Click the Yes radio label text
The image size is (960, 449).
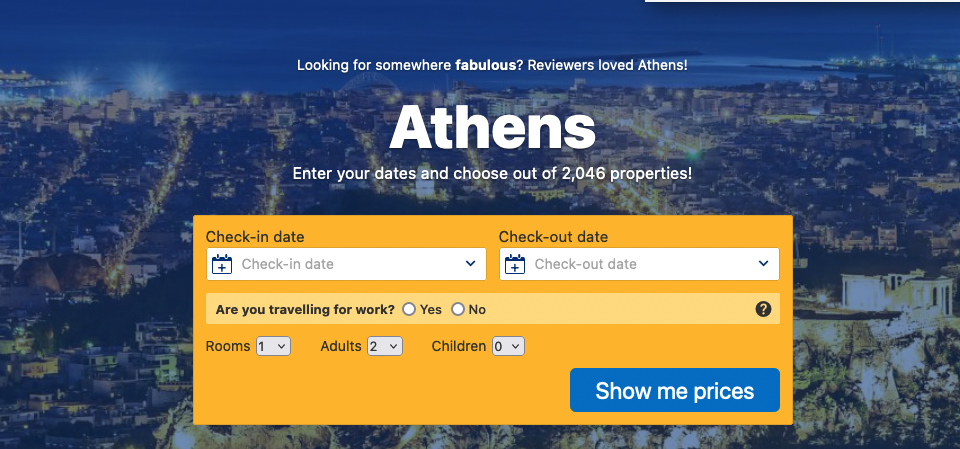430,309
